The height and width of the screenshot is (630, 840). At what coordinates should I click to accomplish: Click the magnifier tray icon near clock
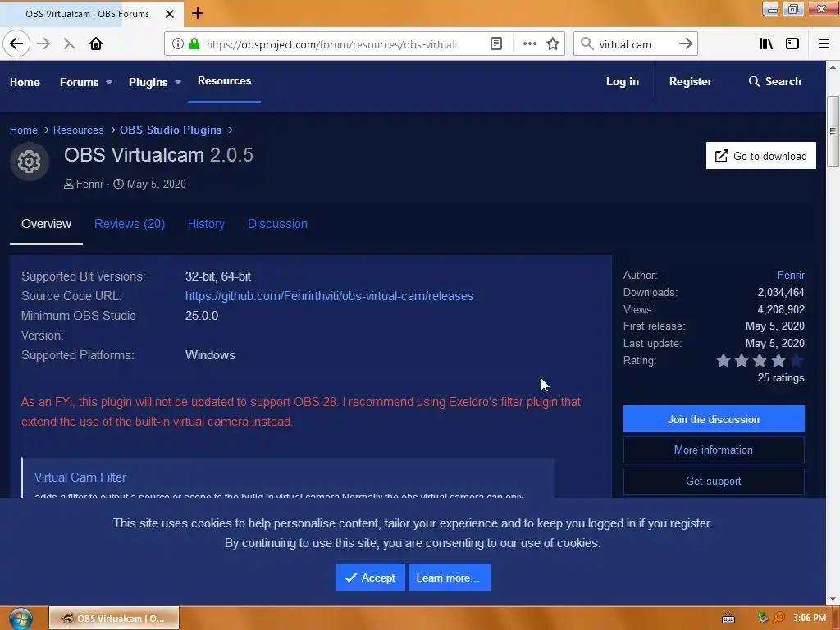point(778,619)
